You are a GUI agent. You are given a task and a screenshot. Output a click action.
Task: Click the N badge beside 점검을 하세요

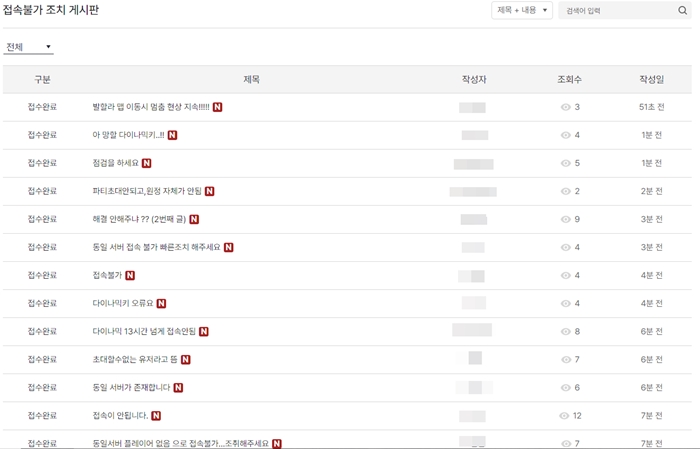tap(146, 163)
